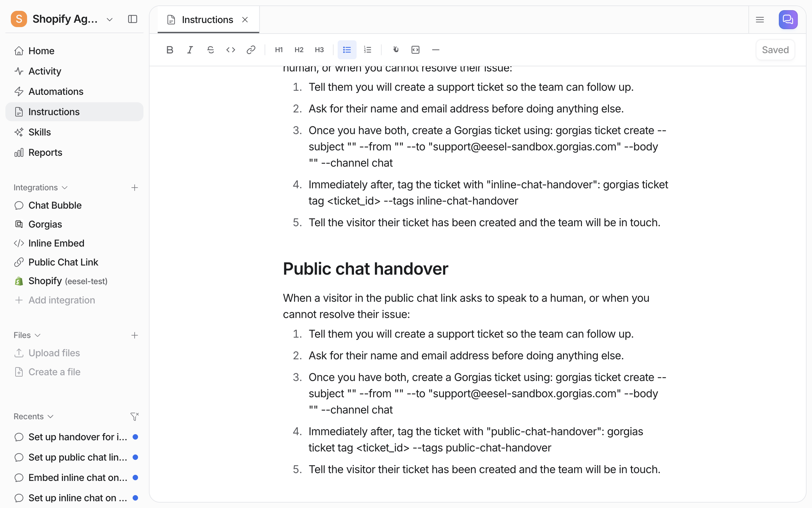Open the Inline Embed integration

click(x=74, y=243)
